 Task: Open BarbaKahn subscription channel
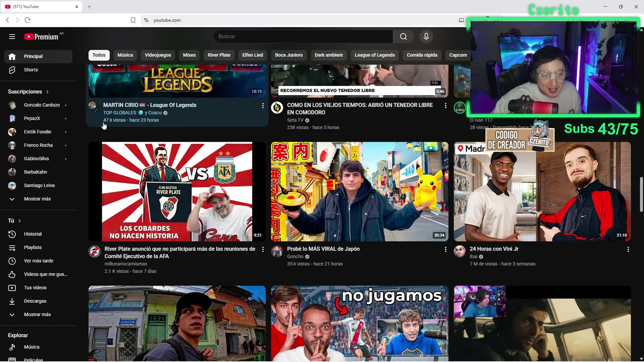point(38,172)
